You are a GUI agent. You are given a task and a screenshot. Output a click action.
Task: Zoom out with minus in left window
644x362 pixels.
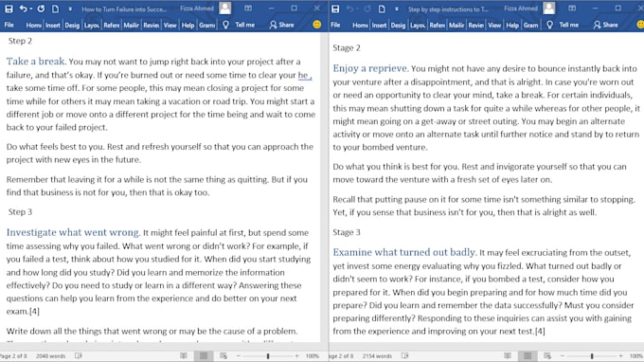pos(239,356)
